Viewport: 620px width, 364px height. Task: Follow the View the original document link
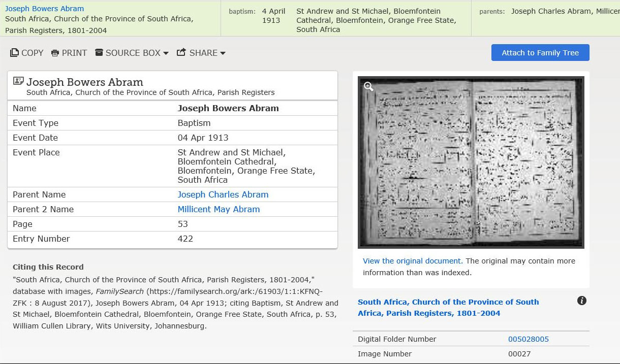tap(412, 261)
